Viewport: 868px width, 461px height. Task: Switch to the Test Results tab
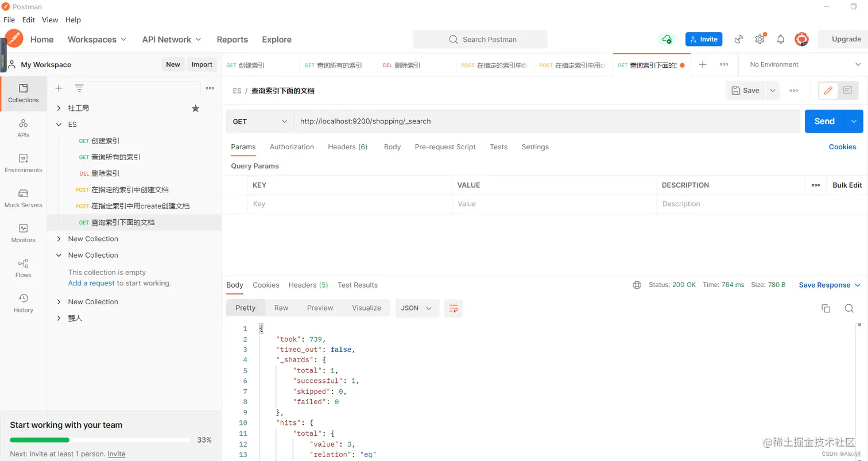click(358, 285)
